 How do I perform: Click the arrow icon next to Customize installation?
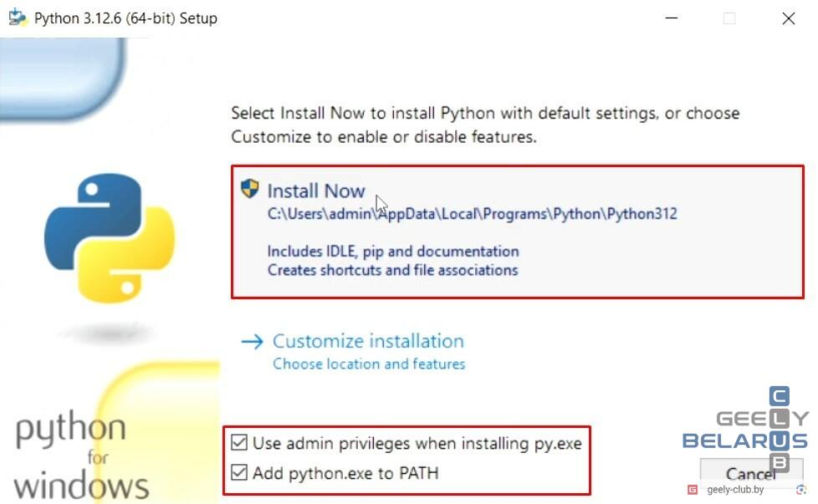[252, 341]
